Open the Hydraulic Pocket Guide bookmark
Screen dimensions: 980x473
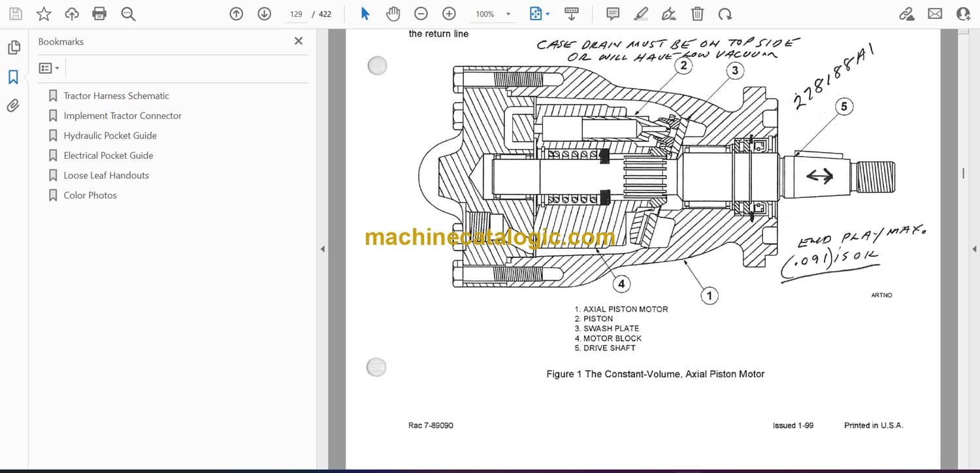pyautogui.click(x=110, y=135)
